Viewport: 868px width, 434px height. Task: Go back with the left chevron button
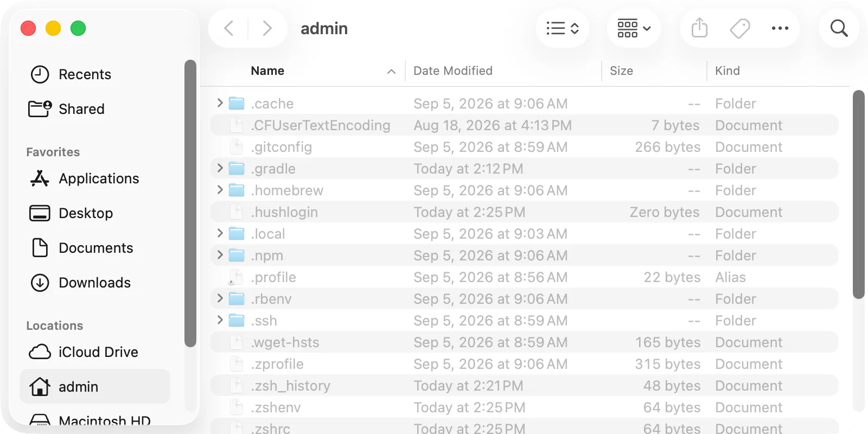229,28
